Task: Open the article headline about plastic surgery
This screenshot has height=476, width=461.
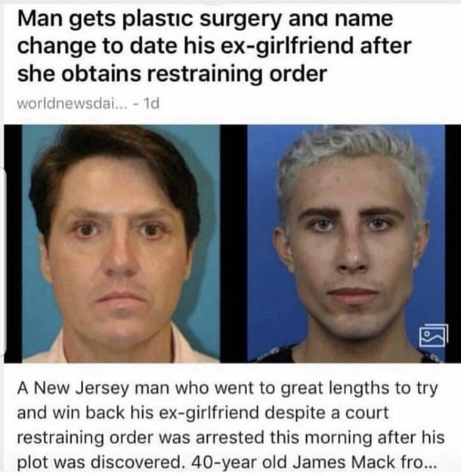Action: click(214, 45)
